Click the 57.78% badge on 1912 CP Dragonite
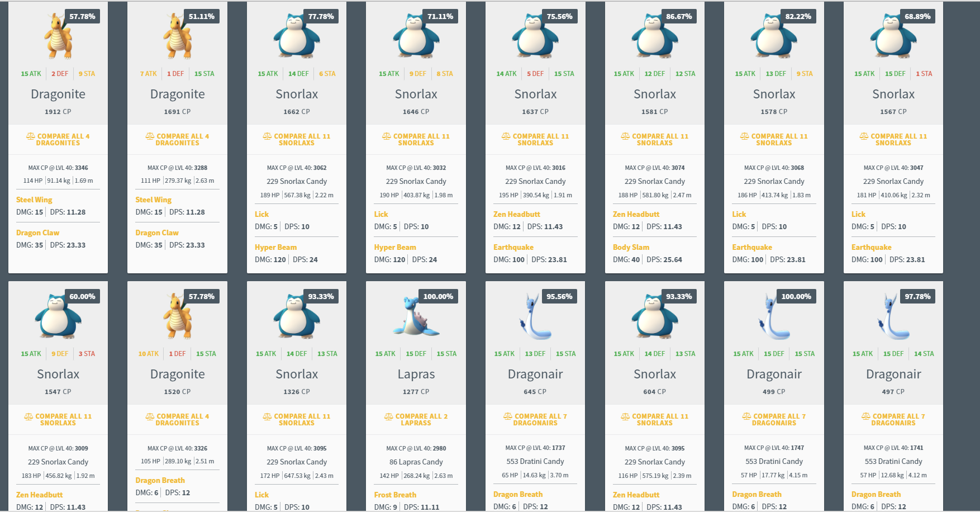 [x=83, y=17]
